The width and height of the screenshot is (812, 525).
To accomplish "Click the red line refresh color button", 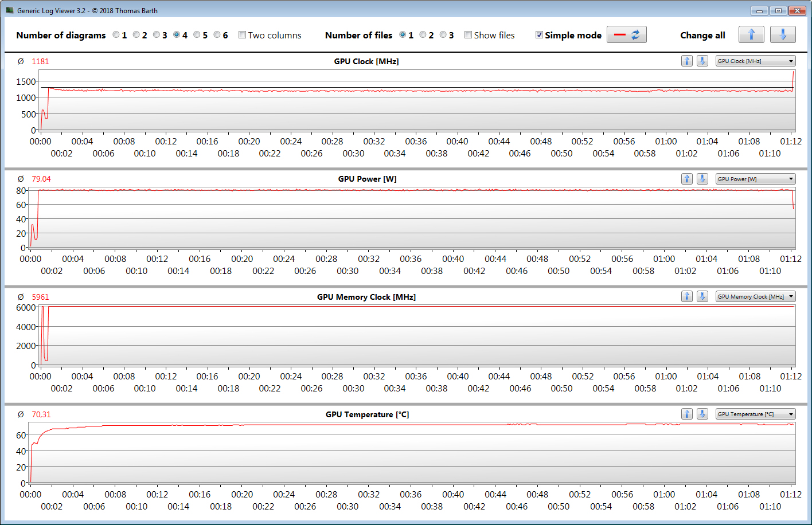I will tap(626, 35).
